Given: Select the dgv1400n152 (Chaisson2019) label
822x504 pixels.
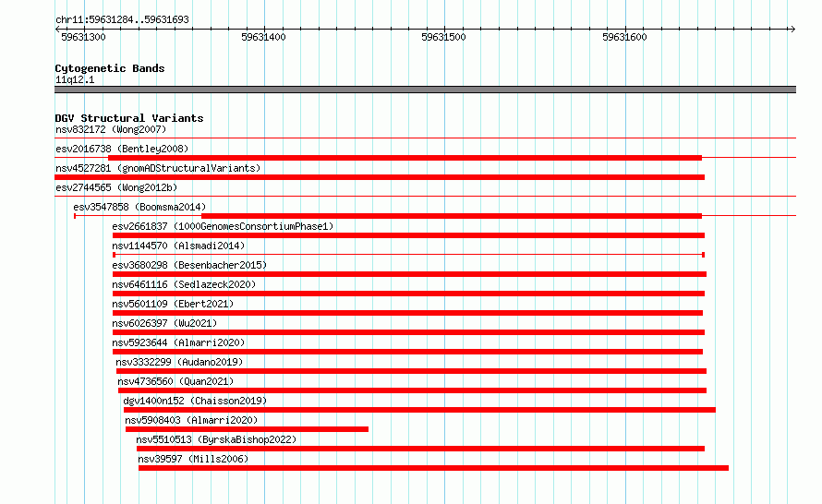Looking at the screenshot, I should pyautogui.click(x=195, y=401).
